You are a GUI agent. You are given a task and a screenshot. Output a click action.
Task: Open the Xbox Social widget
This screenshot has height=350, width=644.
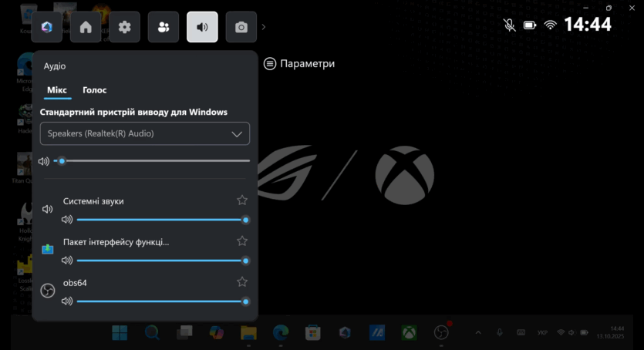(164, 27)
